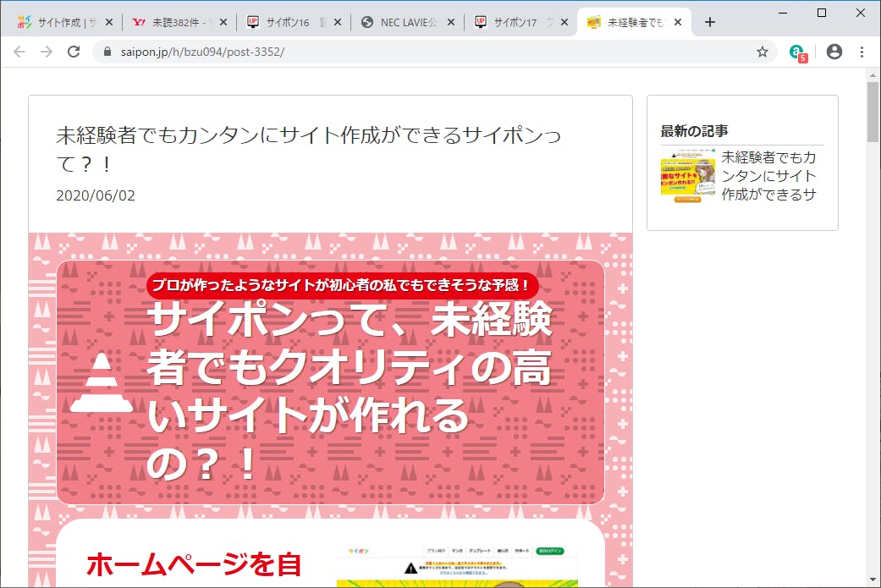
Task: Open the sidebar link 未経験者でもカンタンにサイト
Action: click(768, 176)
